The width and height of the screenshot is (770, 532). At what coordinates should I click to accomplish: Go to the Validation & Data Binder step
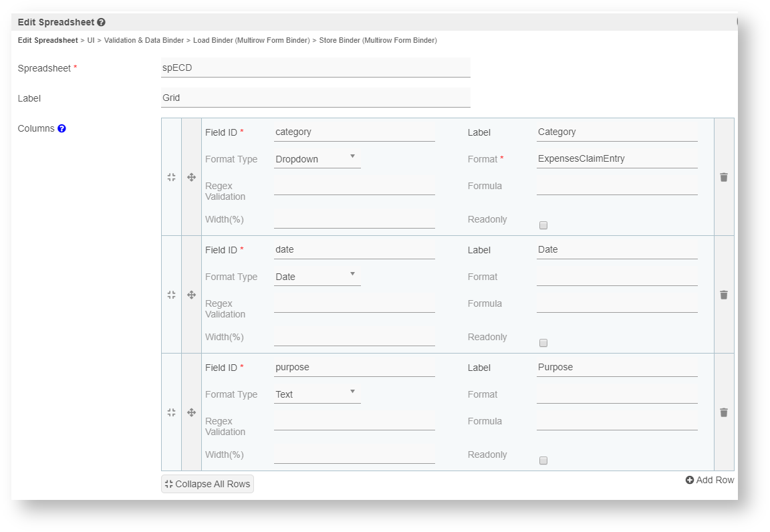pos(144,41)
